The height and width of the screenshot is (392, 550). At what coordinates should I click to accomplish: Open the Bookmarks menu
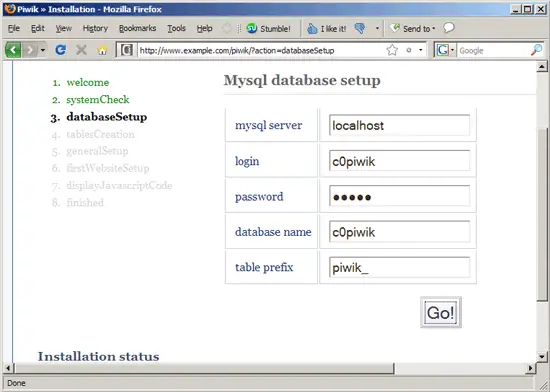[x=137, y=28]
